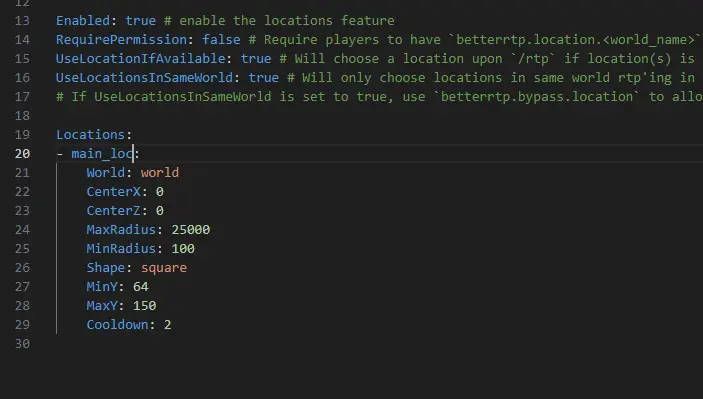Click the MinY value 64
This screenshot has width=703, height=399.
click(141, 286)
